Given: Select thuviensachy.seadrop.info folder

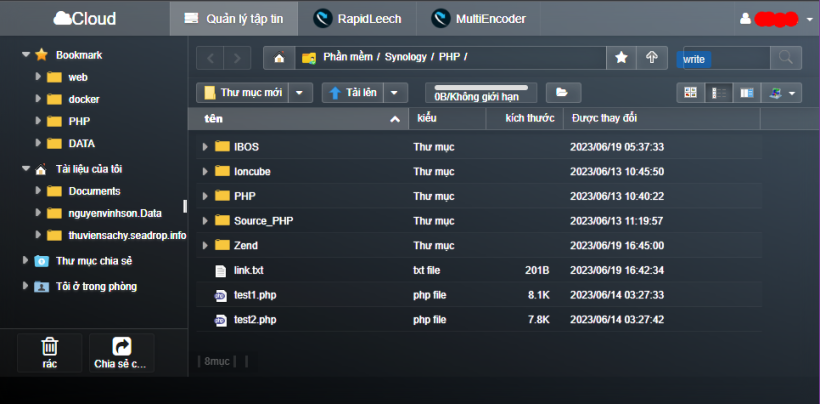Looking at the screenshot, I should [x=127, y=235].
